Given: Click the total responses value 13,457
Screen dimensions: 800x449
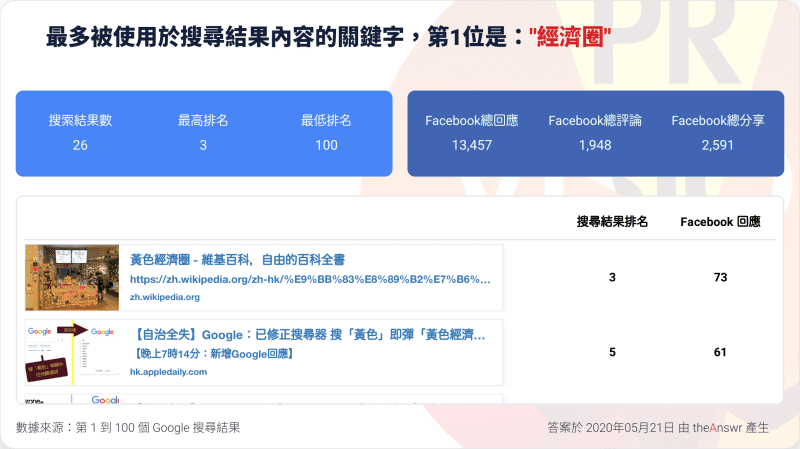Looking at the screenshot, I should pyautogui.click(x=472, y=145).
